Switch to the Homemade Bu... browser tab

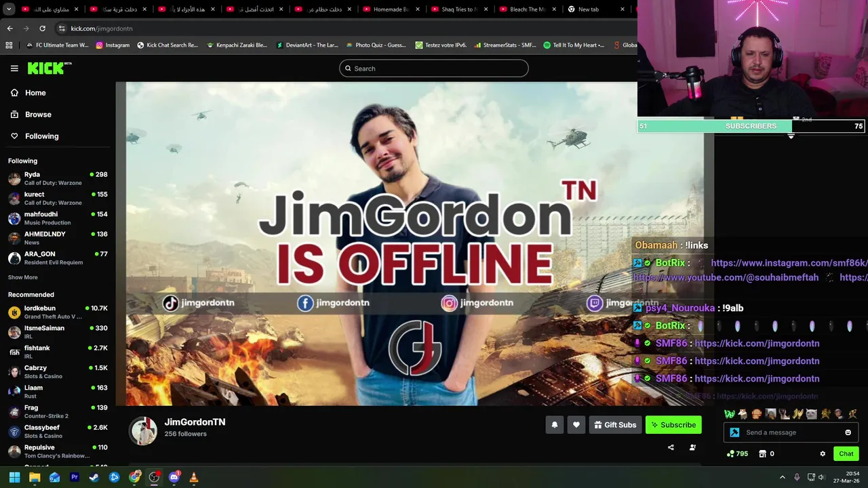click(x=390, y=9)
